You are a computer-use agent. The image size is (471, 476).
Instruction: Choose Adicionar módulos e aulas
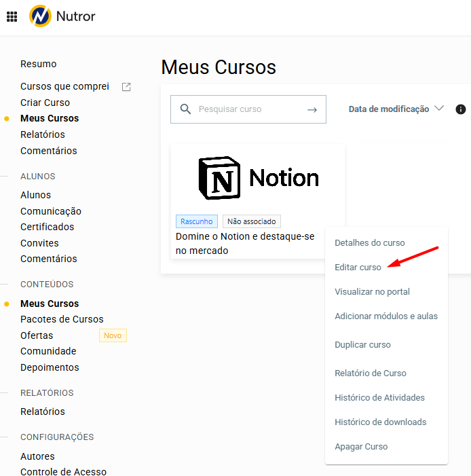[386, 316]
